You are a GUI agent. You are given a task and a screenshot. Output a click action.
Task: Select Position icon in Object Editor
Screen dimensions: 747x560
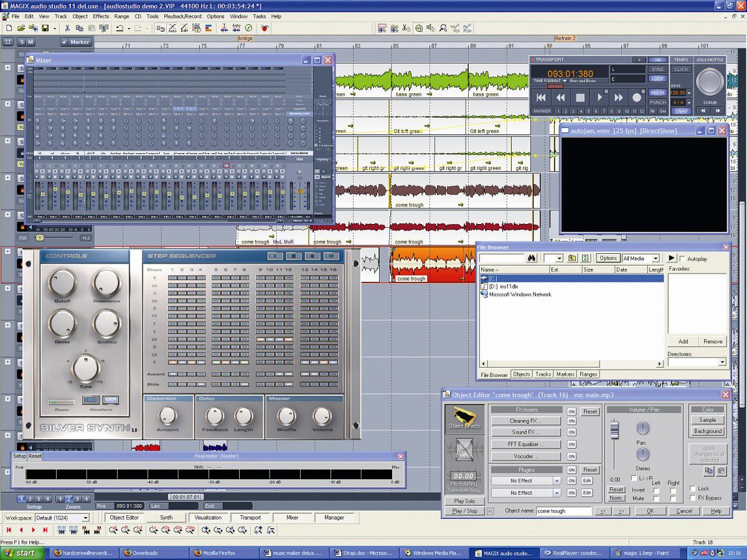(x=464, y=450)
